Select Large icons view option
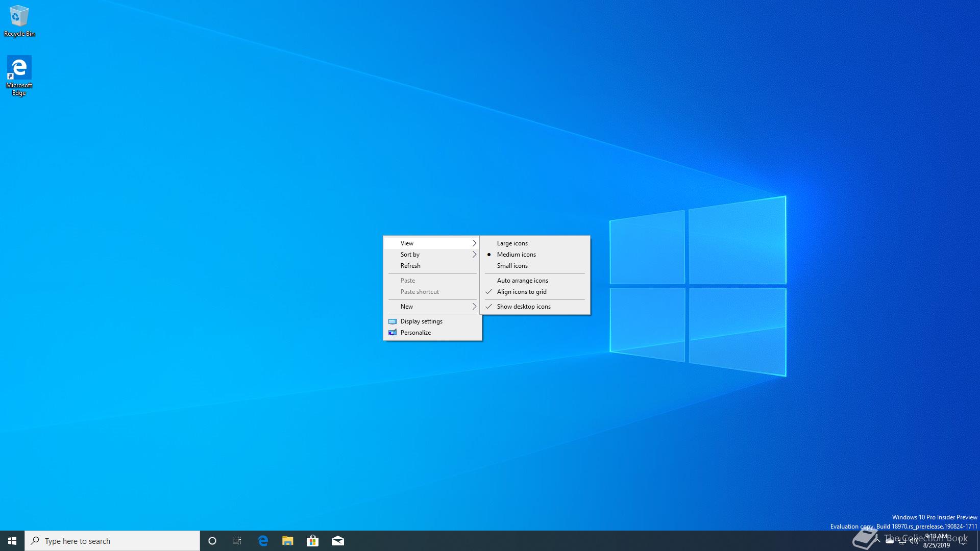This screenshot has width=980, height=551. [535, 243]
